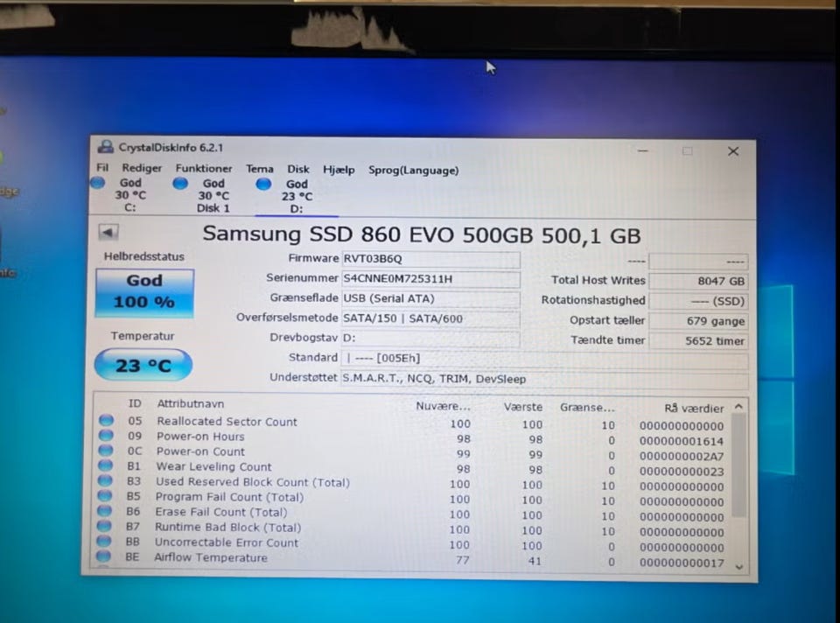
Task: Close the CrystalDiskInfo window
Action: click(733, 151)
